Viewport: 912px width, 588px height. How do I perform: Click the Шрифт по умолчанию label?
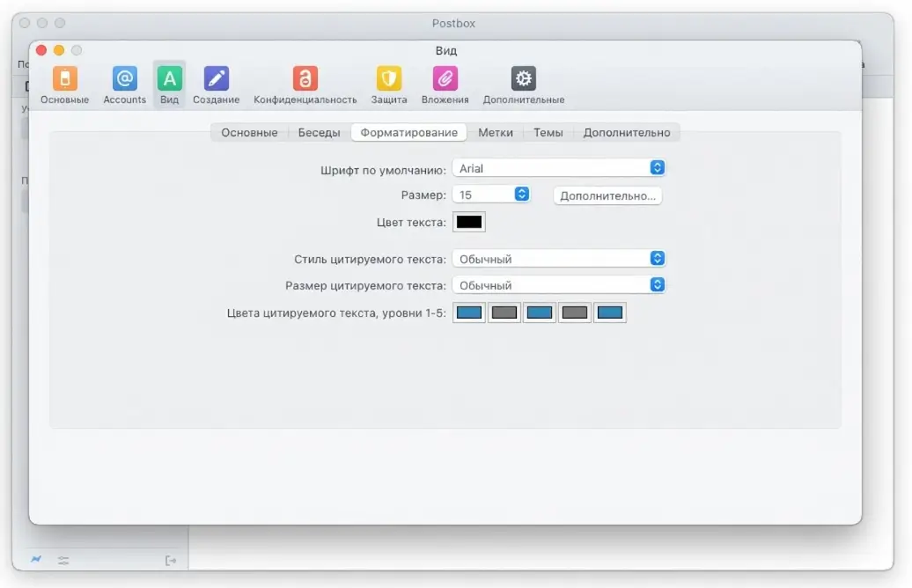tap(383, 171)
